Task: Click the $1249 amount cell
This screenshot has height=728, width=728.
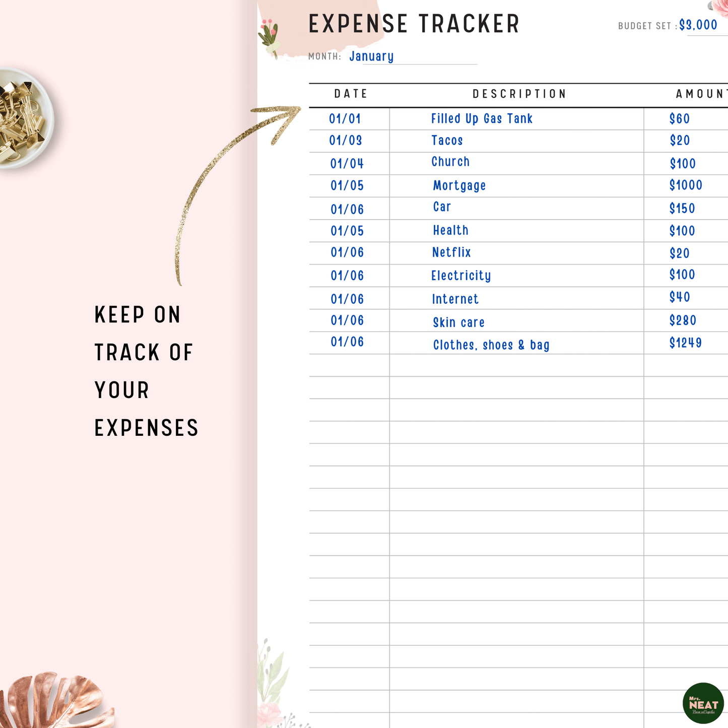Action: click(685, 343)
